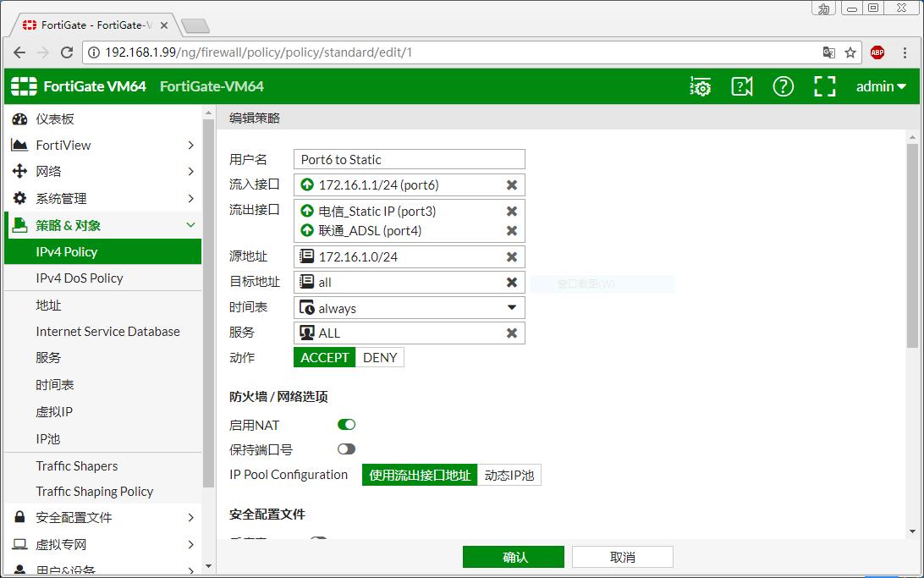Image resolution: width=924 pixels, height=578 pixels.
Task: Open feature visibility settings gear in header
Action: pos(700,85)
